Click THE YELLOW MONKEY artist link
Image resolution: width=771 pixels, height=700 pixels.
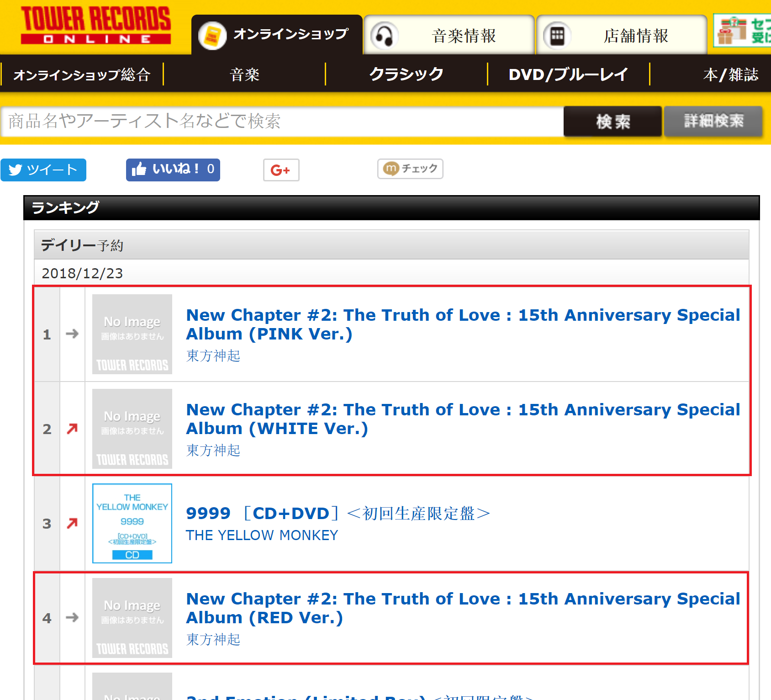point(262,535)
